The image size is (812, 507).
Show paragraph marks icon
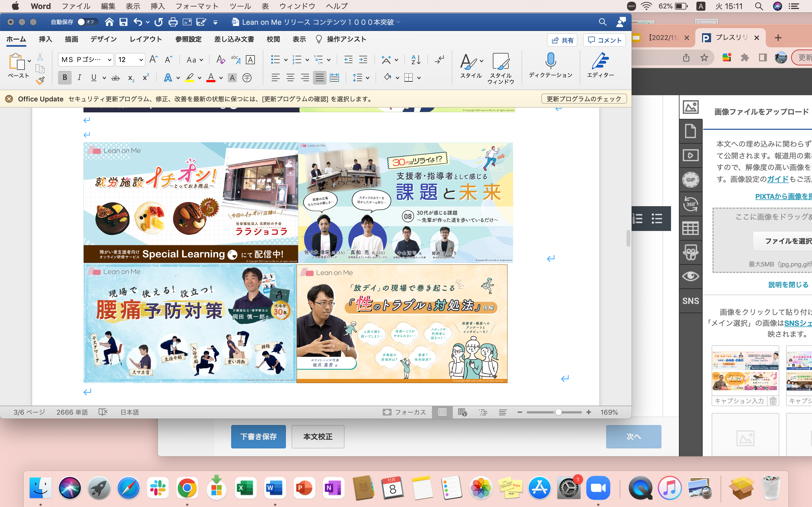click(439, 60)
